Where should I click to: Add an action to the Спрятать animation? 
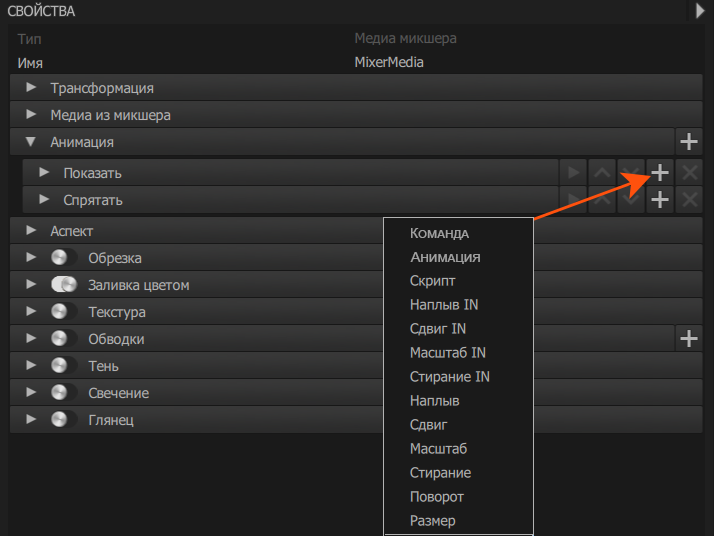[x=659, y=199]
